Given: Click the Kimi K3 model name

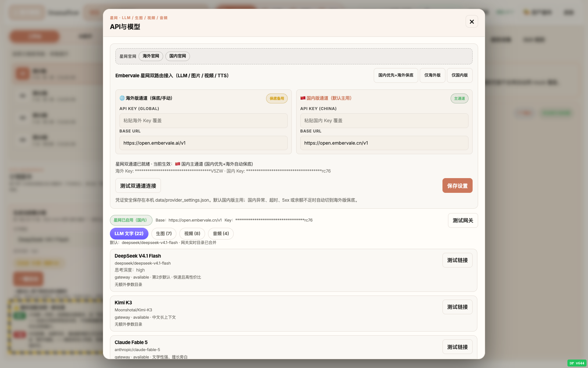Looking at the screenshot, I should coord(123,302).
